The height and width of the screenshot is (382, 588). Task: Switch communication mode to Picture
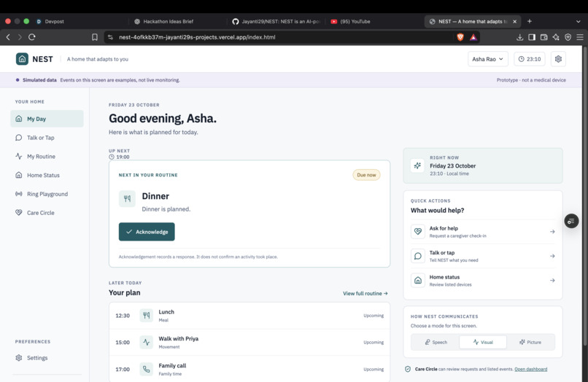[530, 342]
